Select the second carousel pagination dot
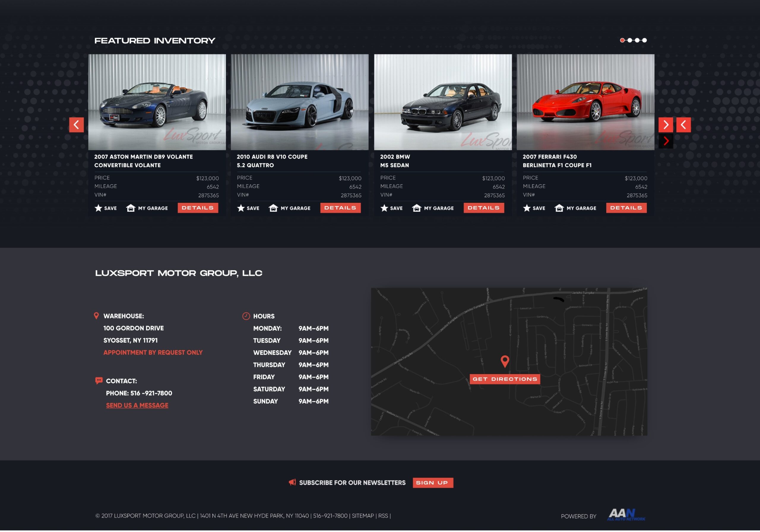 pyautogui.click(x=630, y=40)
